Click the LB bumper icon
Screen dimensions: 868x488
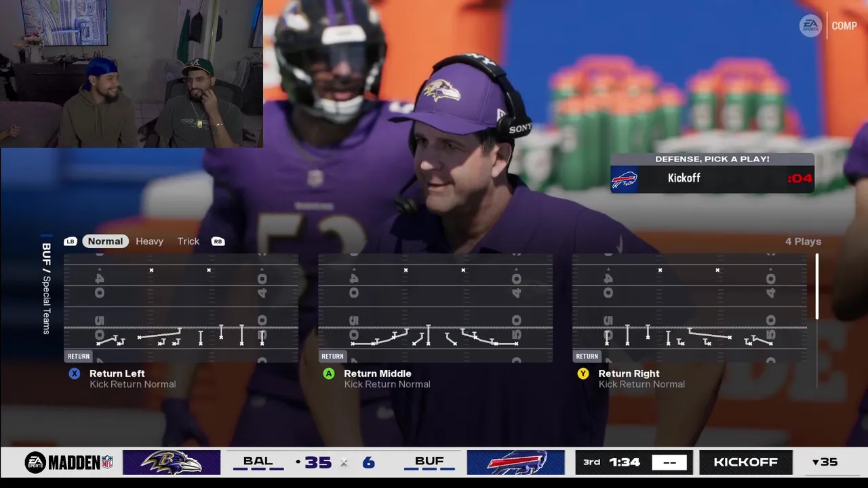[x=71, y=241]
